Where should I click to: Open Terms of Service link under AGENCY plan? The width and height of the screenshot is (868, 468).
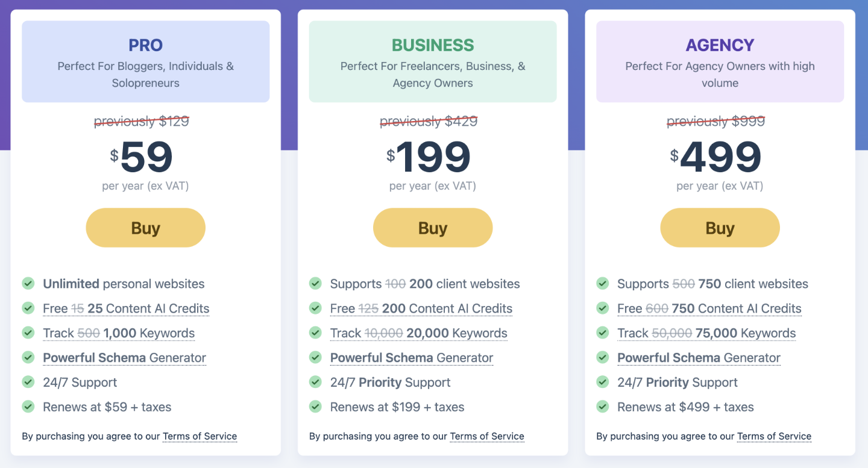[x=774, y=436]
